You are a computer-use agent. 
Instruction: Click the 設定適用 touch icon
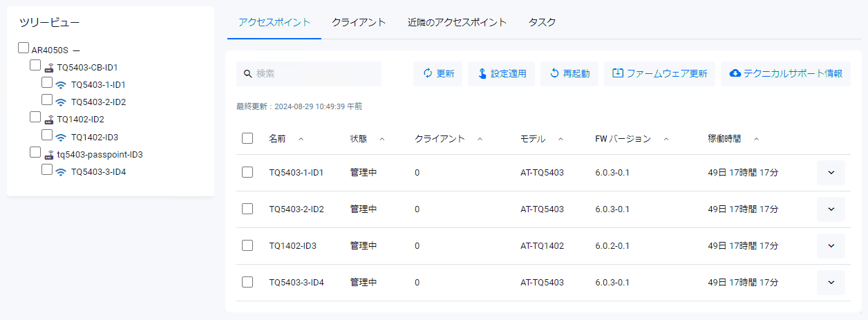481,74
